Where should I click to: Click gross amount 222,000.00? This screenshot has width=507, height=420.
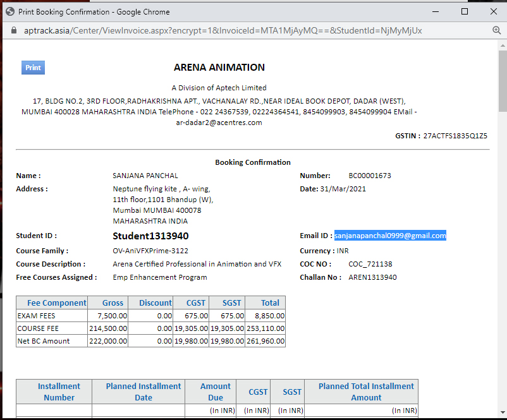(108, 341)
